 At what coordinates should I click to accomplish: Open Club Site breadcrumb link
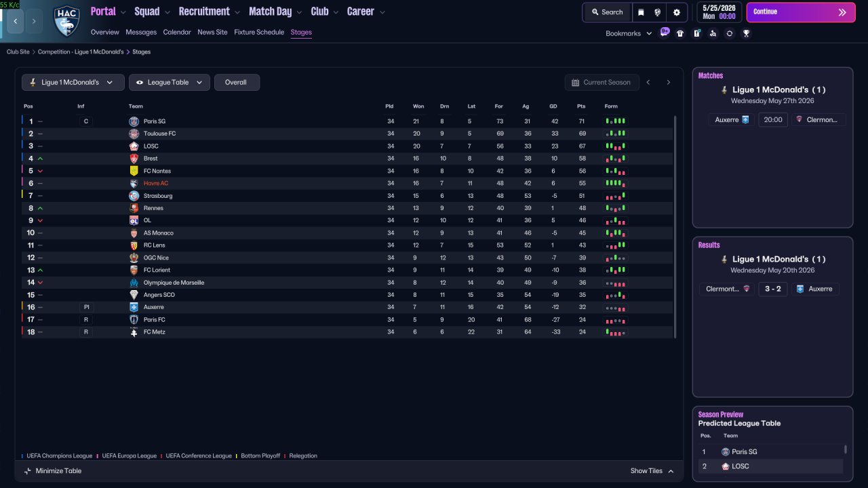click(x=18, y=52)
